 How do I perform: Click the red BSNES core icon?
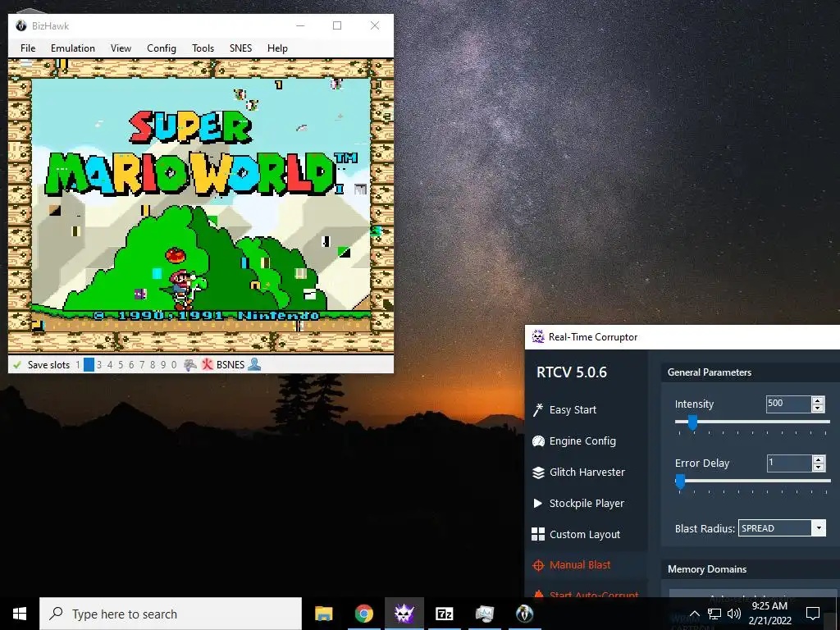pos(208,365)
